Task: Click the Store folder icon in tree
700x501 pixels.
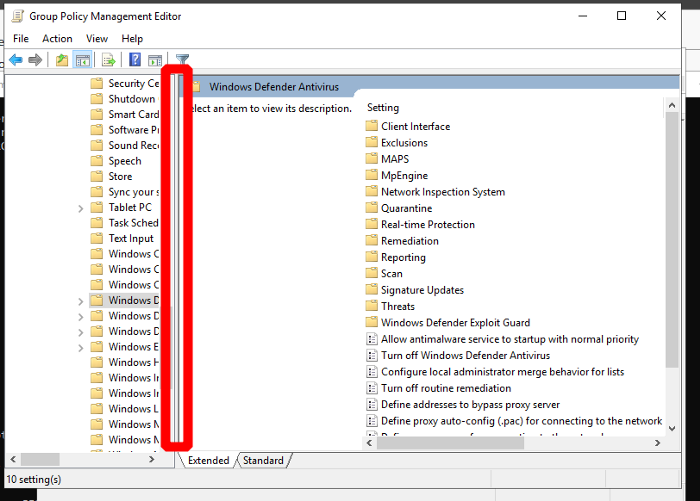Action: coord(96,176)
